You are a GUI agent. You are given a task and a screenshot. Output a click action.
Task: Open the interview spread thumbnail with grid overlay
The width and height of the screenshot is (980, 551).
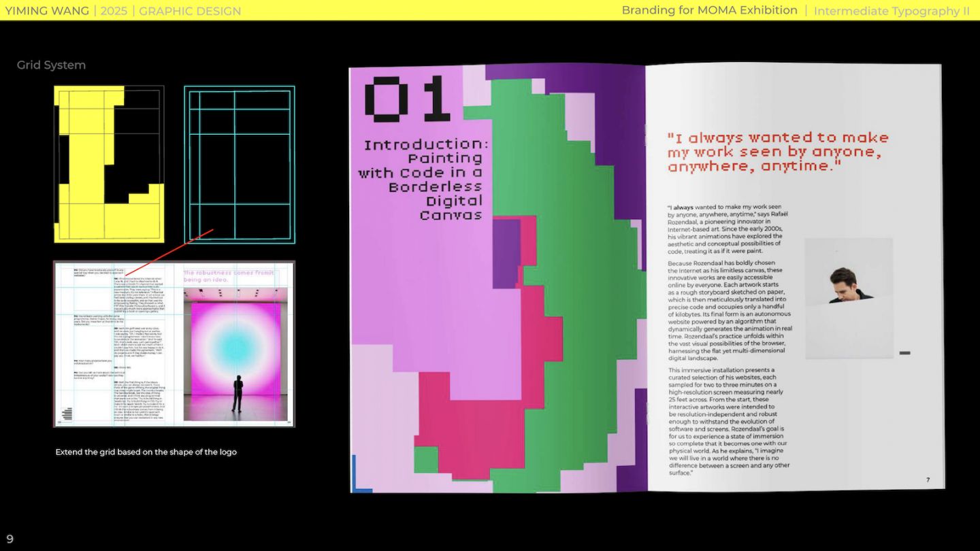(x=174, y=344)
